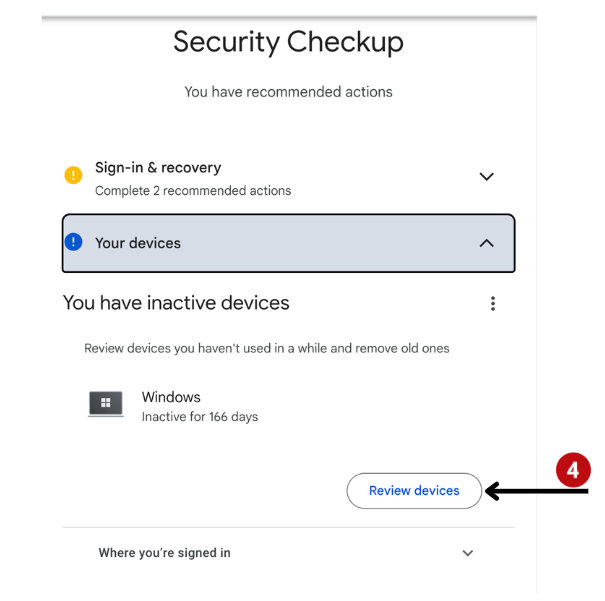Click the You have inactive devices heading
The image size is (605, 601).
(176, 303)
